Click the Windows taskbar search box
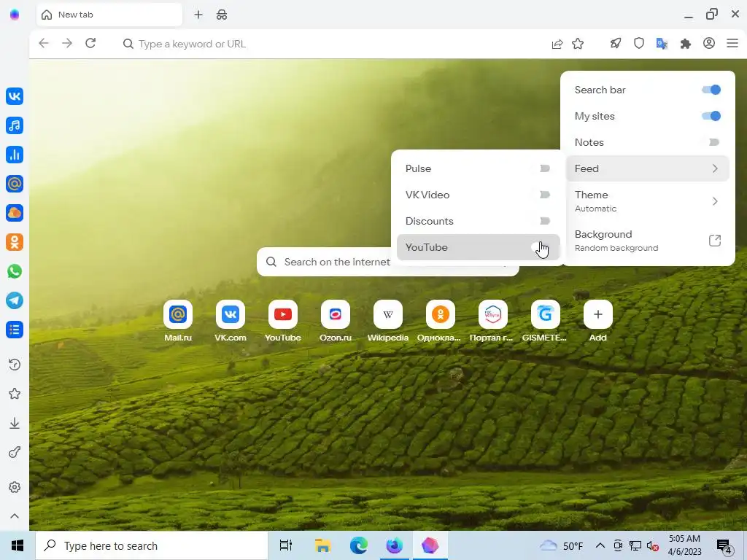 [152, 545]
